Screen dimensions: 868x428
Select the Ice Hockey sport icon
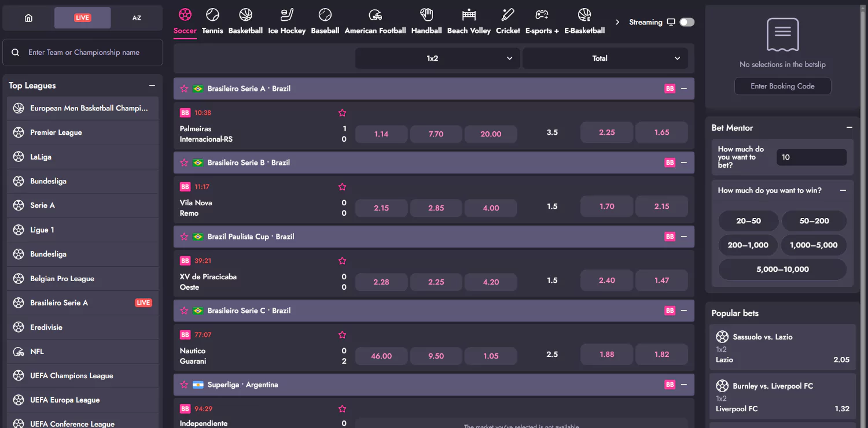[x=286, y=20]
